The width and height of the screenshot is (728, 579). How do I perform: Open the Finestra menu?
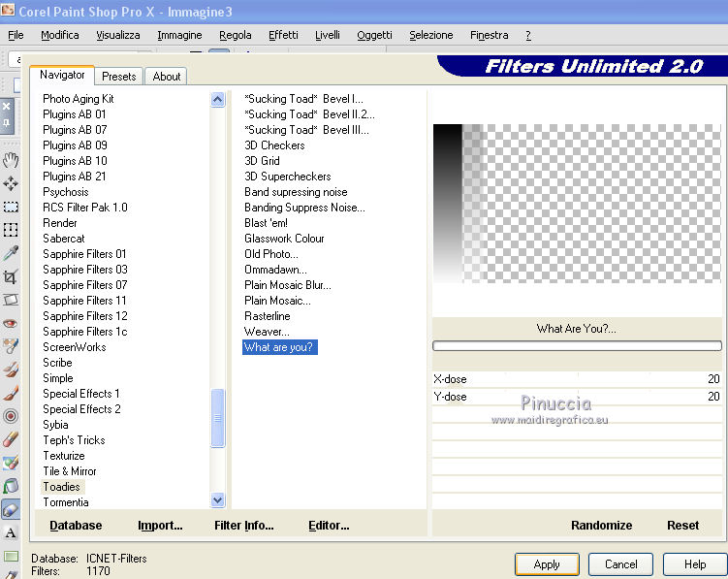click(x=489, y=35)
